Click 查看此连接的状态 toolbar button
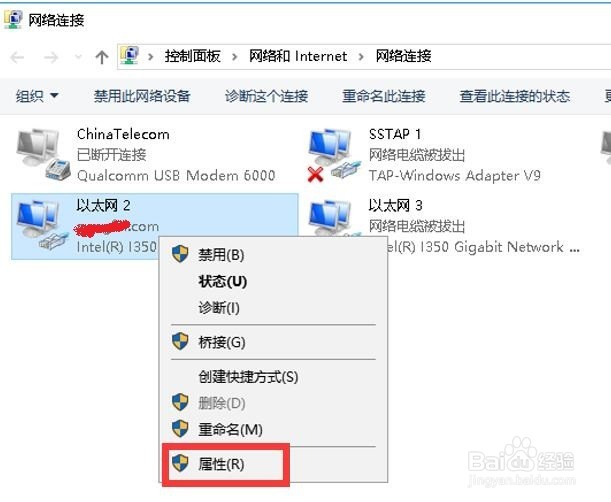This screenshot has height=502, width=611. click(515, 96)
